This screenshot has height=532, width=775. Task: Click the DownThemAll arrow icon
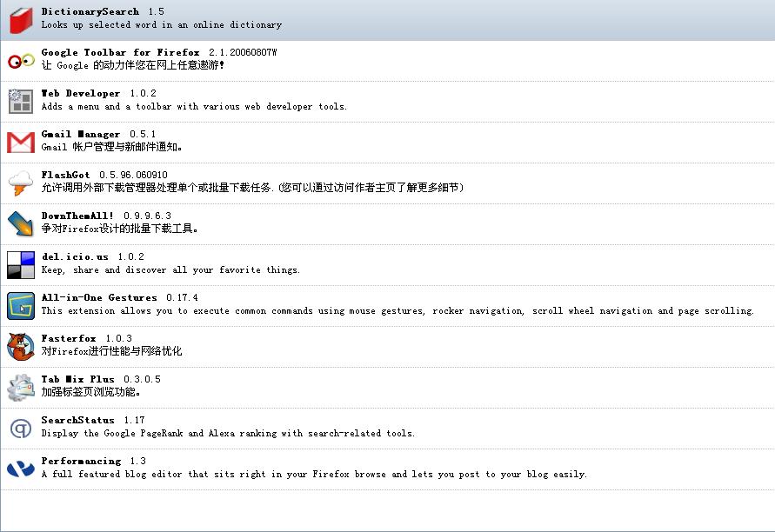[x=21, y=223]
